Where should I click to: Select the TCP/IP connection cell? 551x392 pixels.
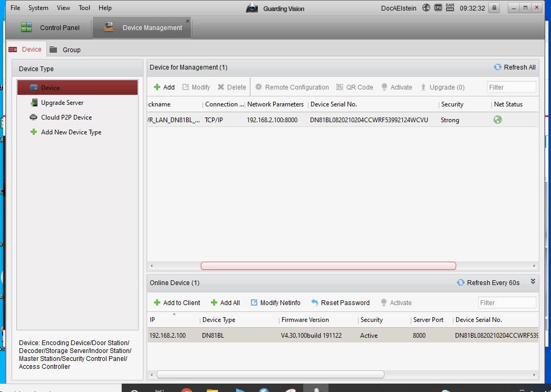214,120
